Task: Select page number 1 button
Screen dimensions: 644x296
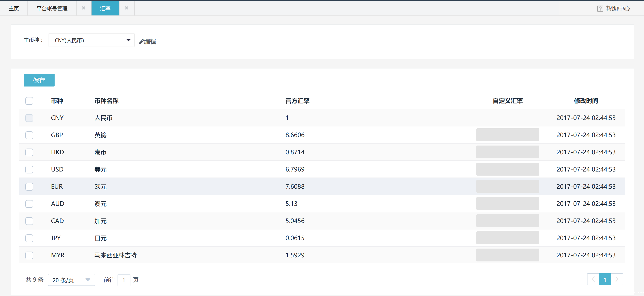Action: point(605,279)
